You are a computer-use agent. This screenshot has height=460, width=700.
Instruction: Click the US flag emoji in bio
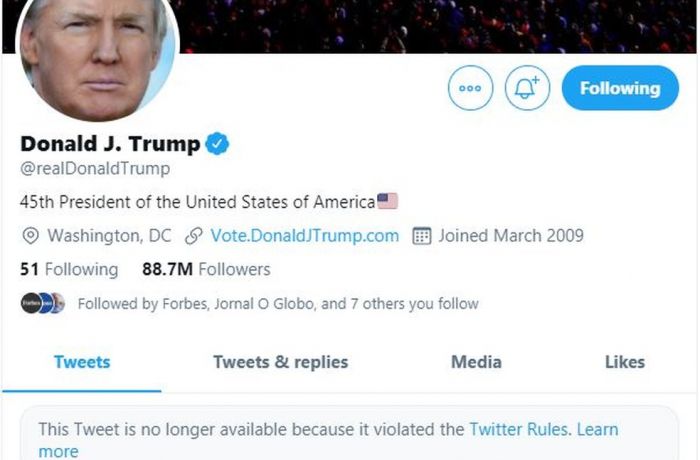click(387, 201)
